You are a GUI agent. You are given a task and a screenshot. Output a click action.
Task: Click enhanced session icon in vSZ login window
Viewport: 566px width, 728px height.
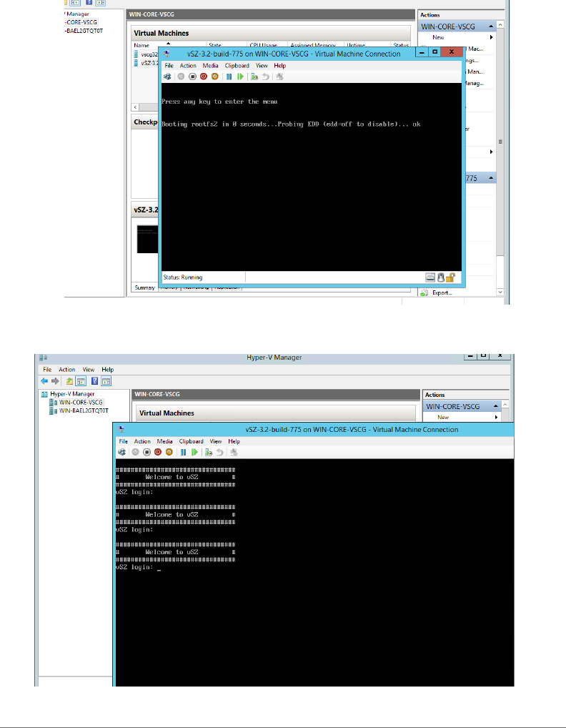pyautogui.click(x=234, y=452)
